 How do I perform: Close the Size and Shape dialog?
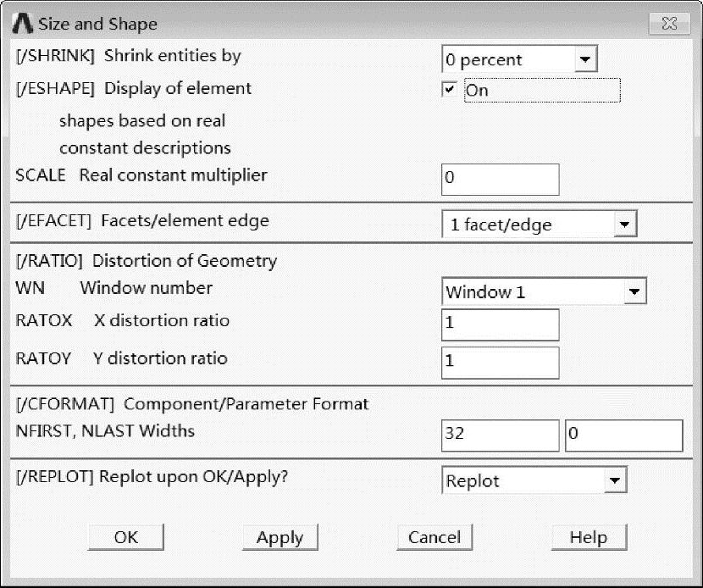coord(669,24)
